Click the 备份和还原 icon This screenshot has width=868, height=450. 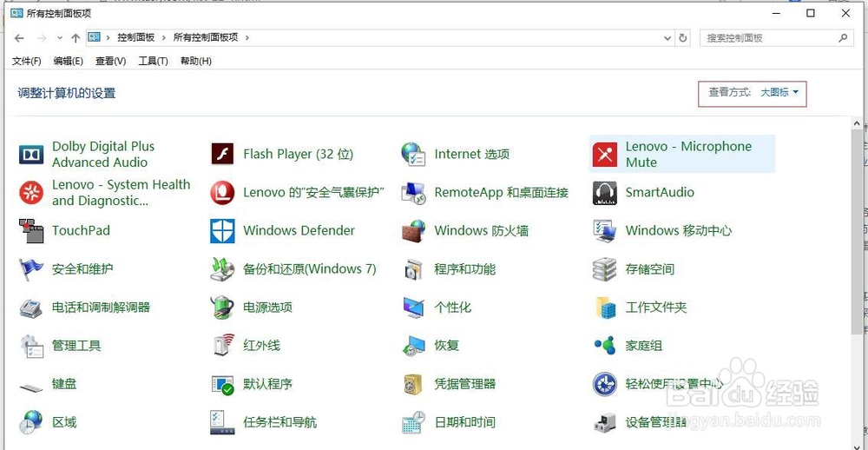(x=222, y=269)
